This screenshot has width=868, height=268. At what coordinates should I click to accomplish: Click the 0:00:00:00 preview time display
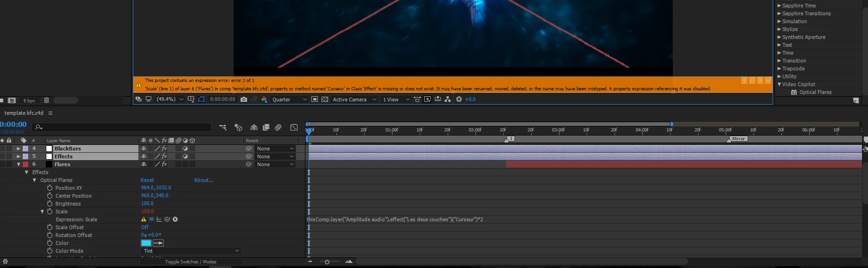click(223, 99)
